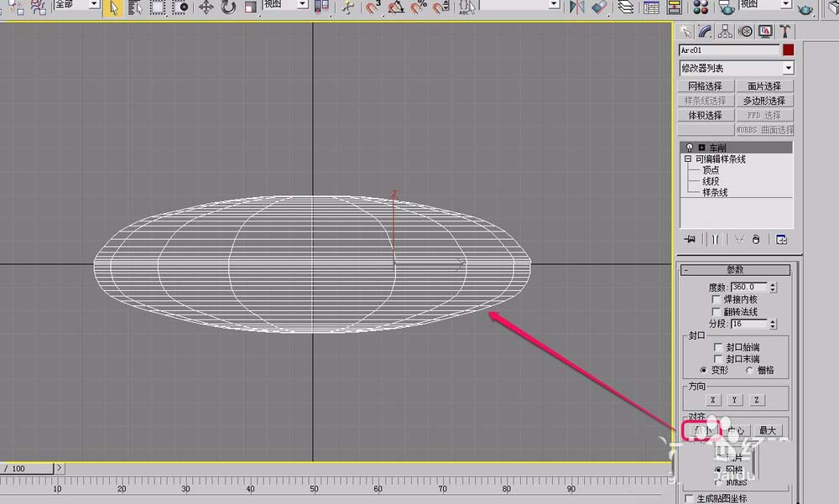Toggle the 车削 modifier lightbulb

(690, 147)
